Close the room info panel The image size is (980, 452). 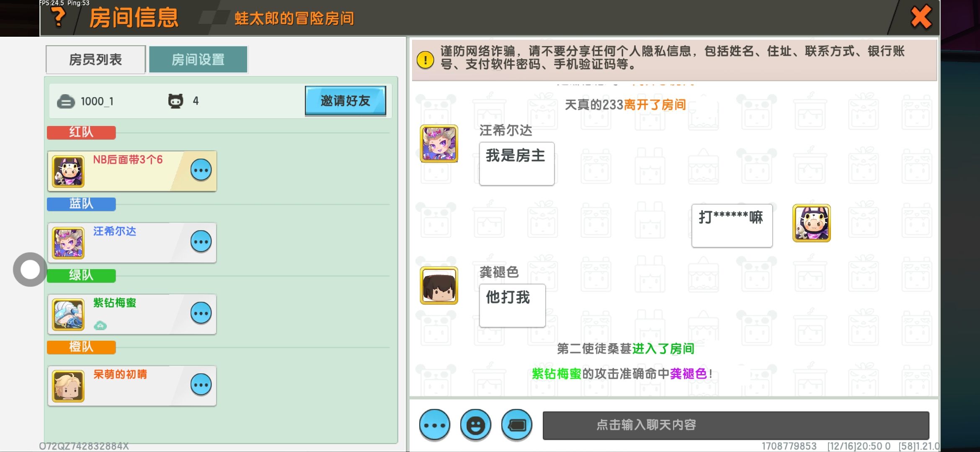tap(921, 17)
